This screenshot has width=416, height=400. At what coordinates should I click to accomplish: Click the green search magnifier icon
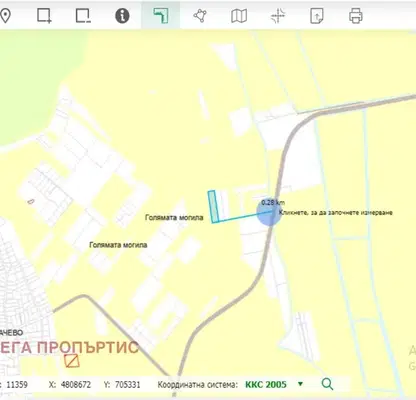(327, 384)
